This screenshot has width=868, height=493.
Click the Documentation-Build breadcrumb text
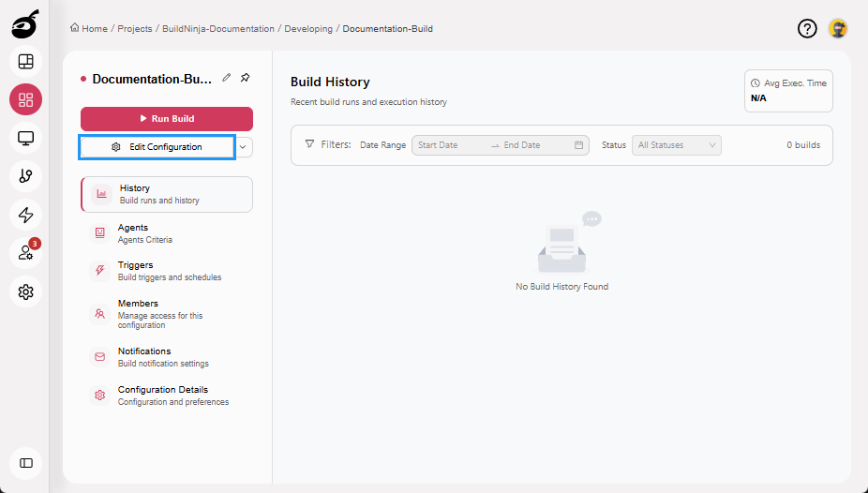[387, 29]
